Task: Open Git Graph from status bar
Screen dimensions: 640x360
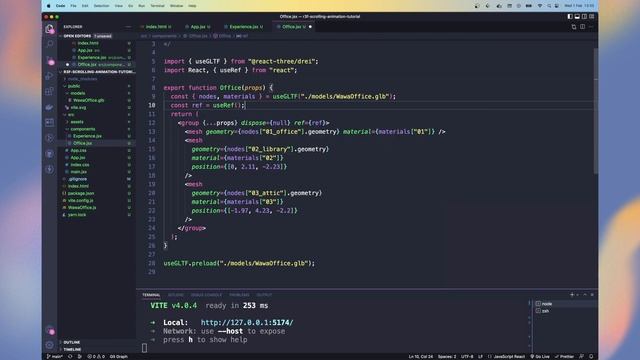Action: pos(119,357)
